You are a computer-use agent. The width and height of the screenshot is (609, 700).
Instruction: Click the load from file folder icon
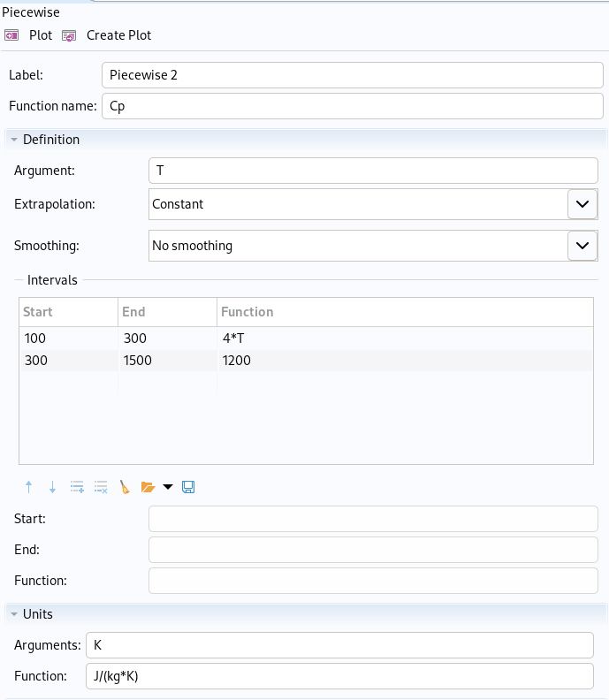click(x=148, y=487)
